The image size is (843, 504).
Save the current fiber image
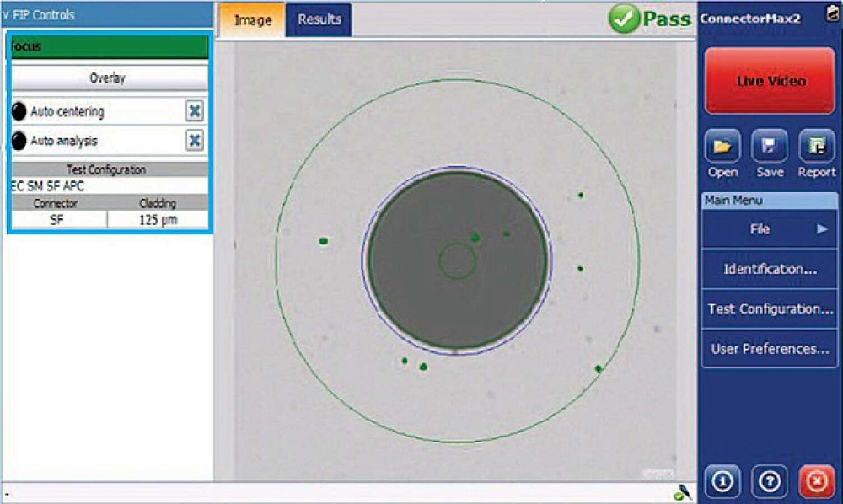pyautogui.click(x=769, y=147)
